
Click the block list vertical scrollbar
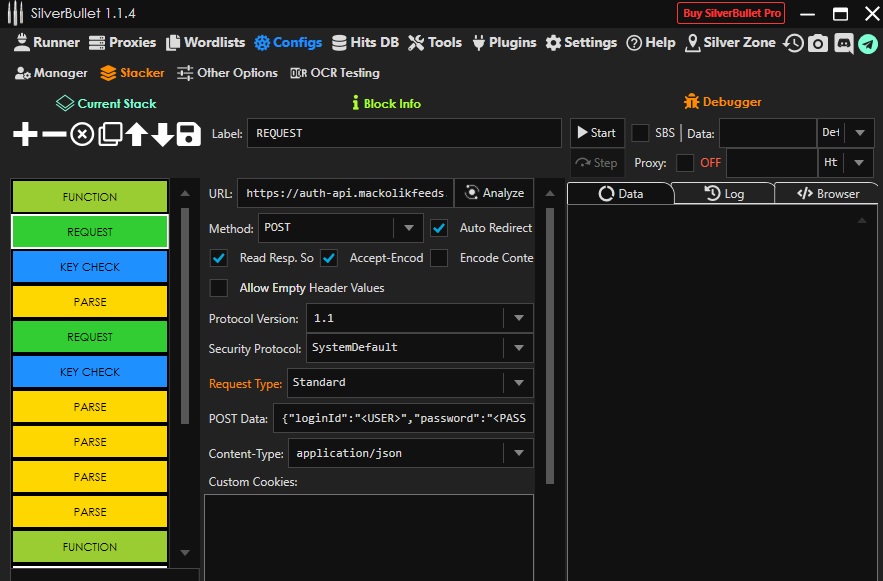(x=182, y=315)
